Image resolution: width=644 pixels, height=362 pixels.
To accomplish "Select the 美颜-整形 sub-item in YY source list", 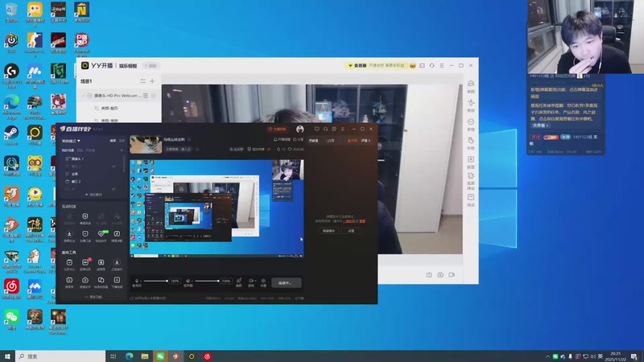I will 109,109.
